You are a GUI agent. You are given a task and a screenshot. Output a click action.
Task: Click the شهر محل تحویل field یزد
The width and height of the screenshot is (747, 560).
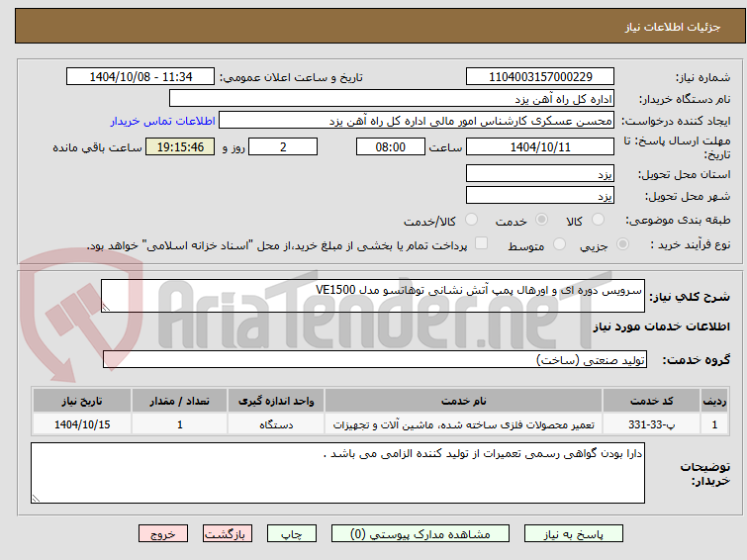click(540, 195)
